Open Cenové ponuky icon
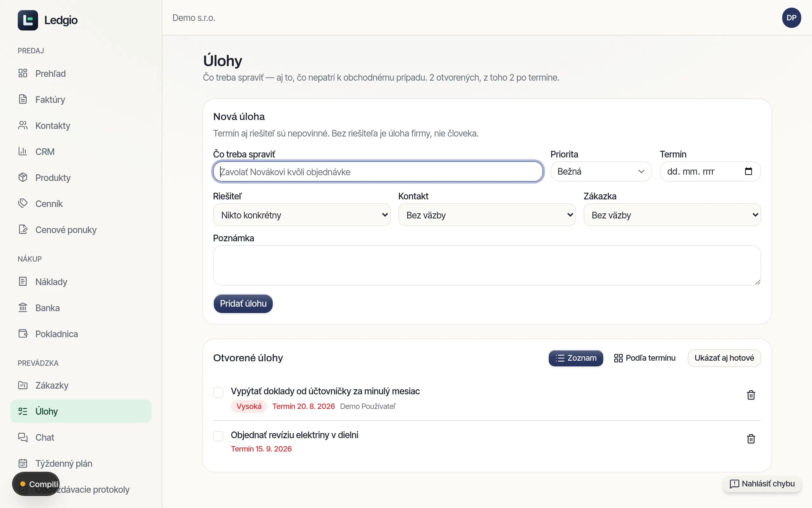The width and height of the screenshot is (812, 508). point(23,230)
